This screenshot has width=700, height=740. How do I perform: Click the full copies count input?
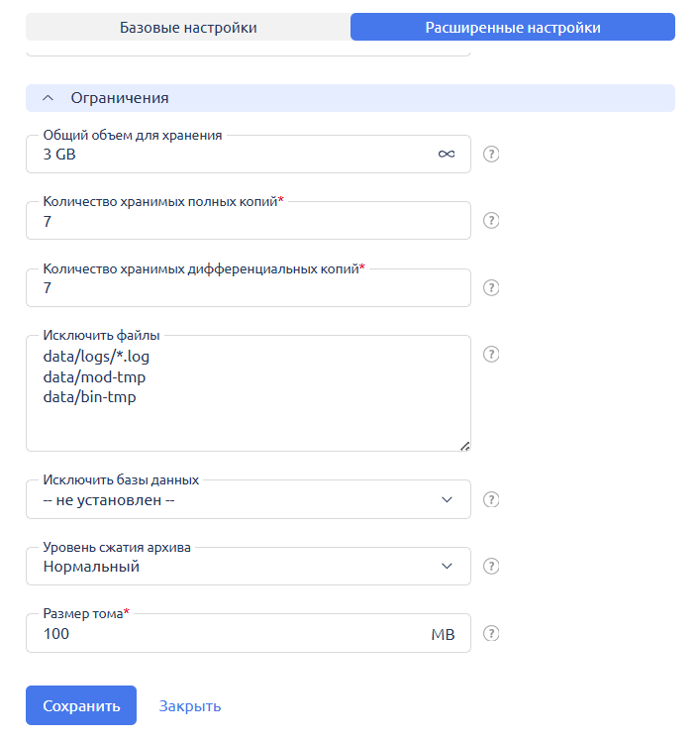248,222
